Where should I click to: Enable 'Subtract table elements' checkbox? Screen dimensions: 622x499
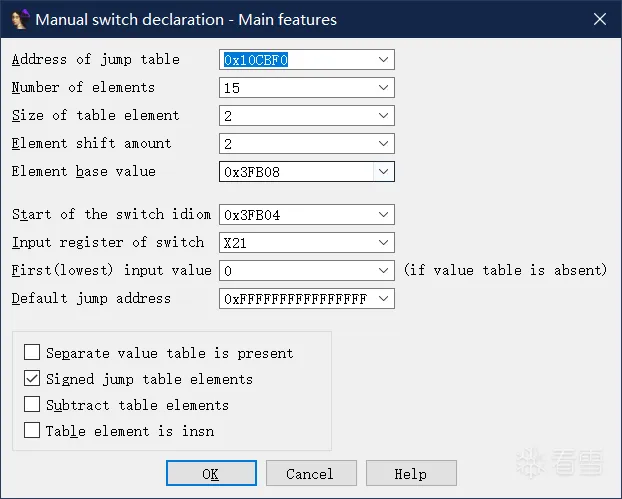32,404
